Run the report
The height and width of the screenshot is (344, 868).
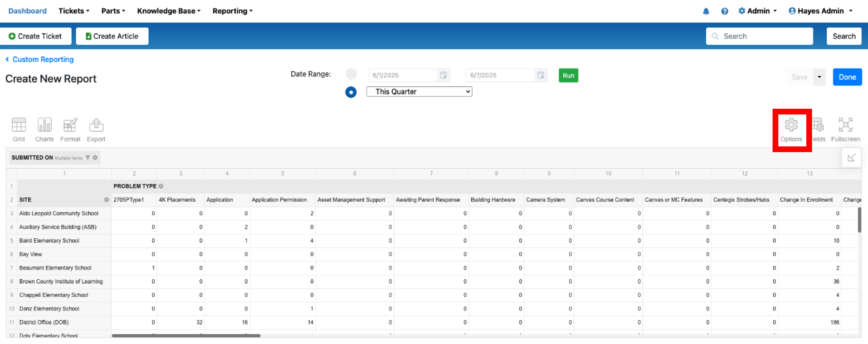568,76
